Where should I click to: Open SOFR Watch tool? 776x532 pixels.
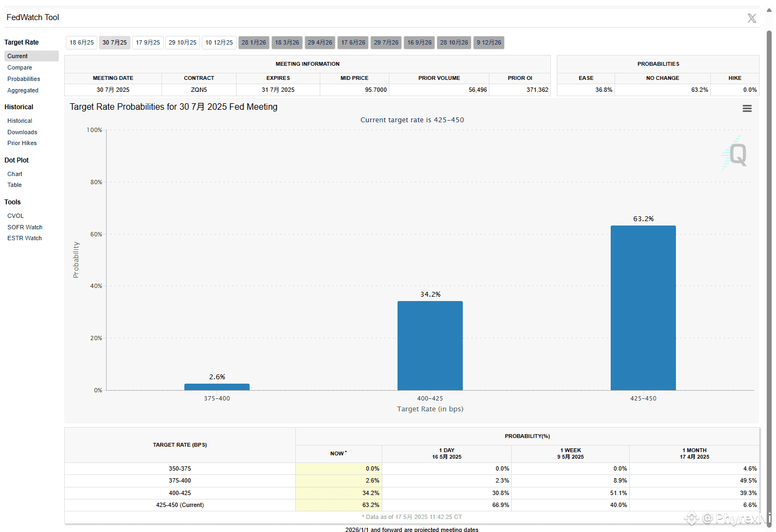(x=25, y=227)
